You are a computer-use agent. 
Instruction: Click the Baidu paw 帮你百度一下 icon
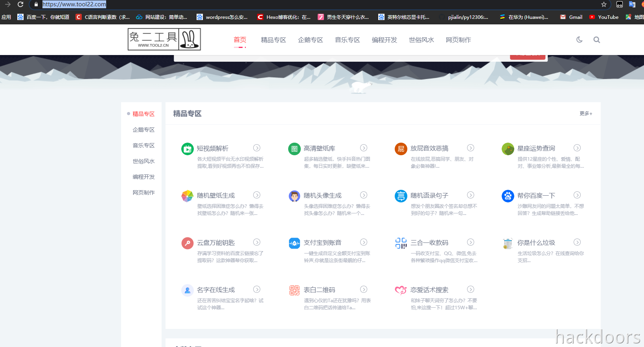tap(508, 196)
